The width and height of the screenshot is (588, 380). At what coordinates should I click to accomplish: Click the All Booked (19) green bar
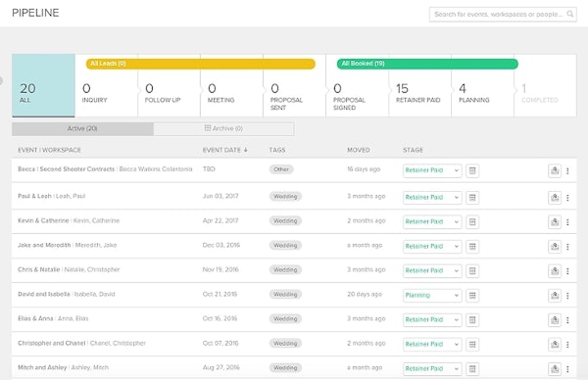427,64
